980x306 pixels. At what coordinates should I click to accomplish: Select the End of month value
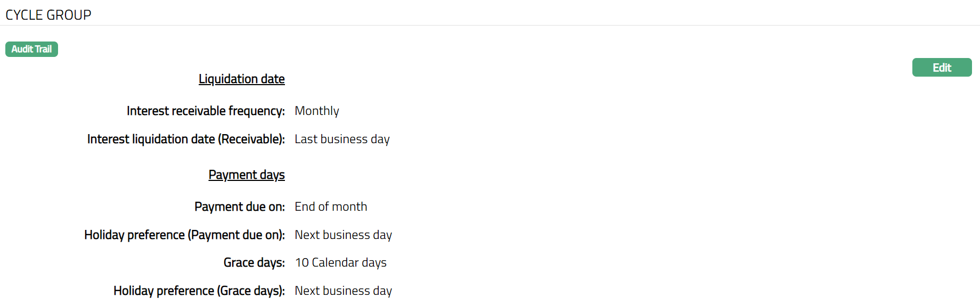point(330,207)
